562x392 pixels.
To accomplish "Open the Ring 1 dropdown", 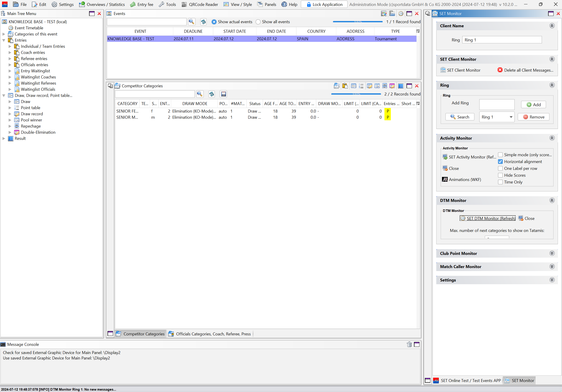I will pyautogui.click(x=511, y=117).
